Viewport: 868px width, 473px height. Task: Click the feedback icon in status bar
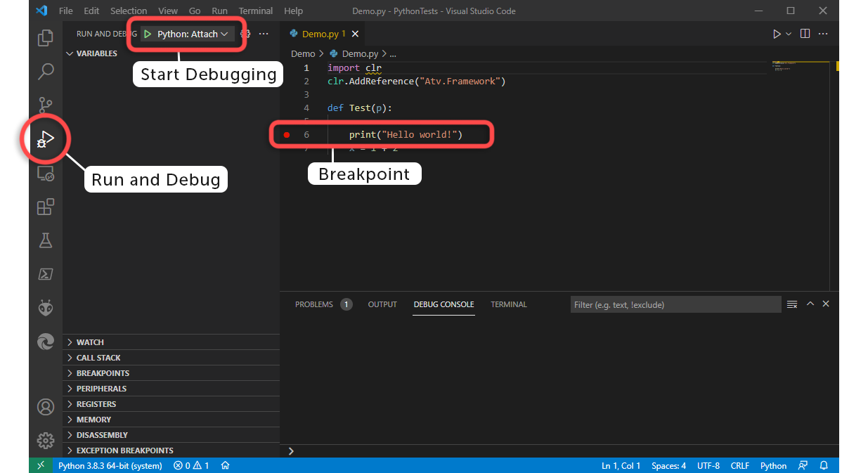click(x=803, y=465)
